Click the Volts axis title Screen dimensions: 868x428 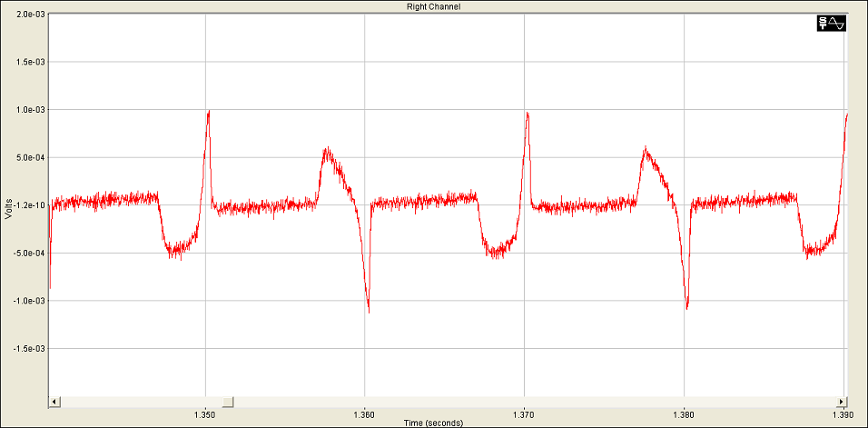(x=8, y=209)
